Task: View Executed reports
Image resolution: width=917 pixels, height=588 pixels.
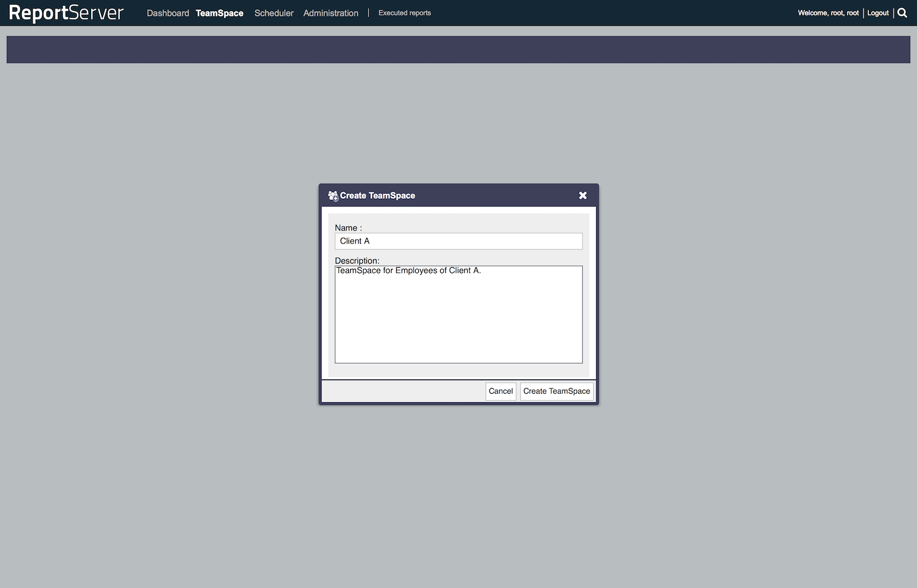Action: (405, 13)
